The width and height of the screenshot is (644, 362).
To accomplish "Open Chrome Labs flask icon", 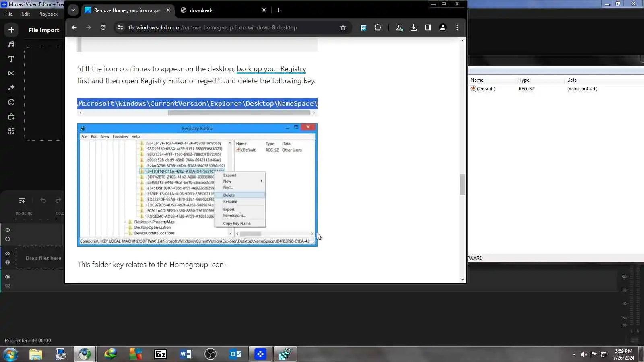I will 399,27.
